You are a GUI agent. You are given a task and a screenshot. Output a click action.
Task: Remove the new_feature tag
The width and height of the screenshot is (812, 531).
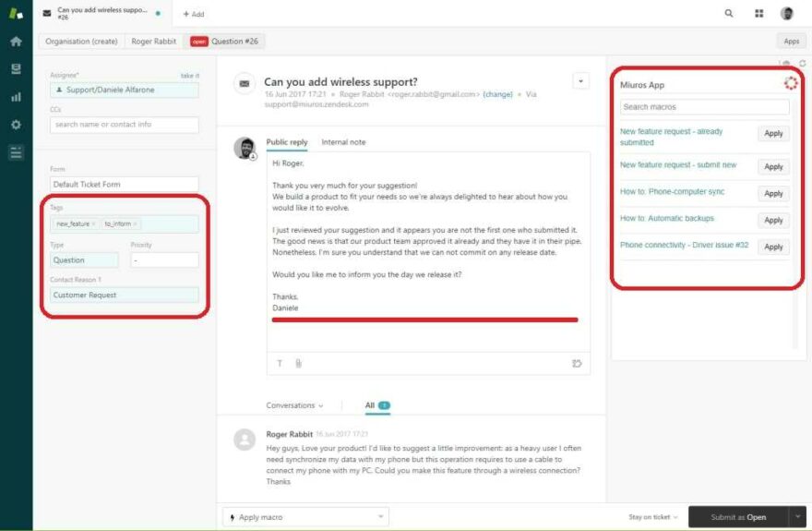(94, 224)
